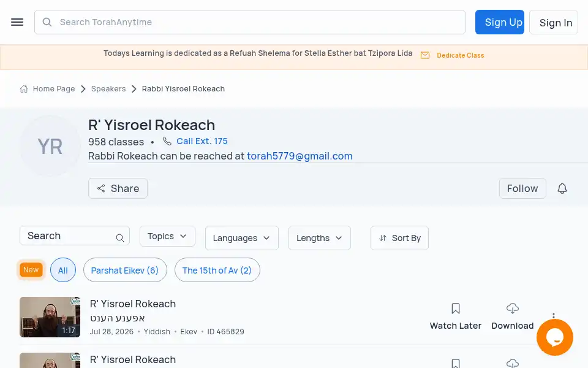The width and height of the screenshot is (588, 368).
Task: Click Rabbi Yisroel Rokeach breadcrumb text
Action: click(x=183, y=88)
